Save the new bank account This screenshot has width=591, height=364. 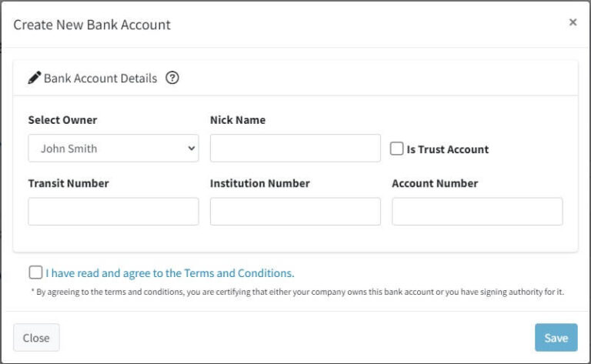[556, 338]
